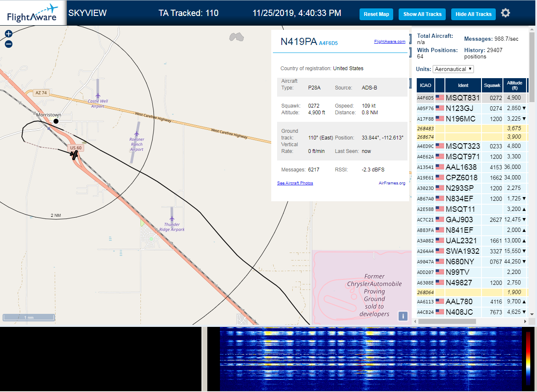Click the Morristown label on map
Image resolution: width=537 pixels, height=392 pixels.
tap(49, 115)
